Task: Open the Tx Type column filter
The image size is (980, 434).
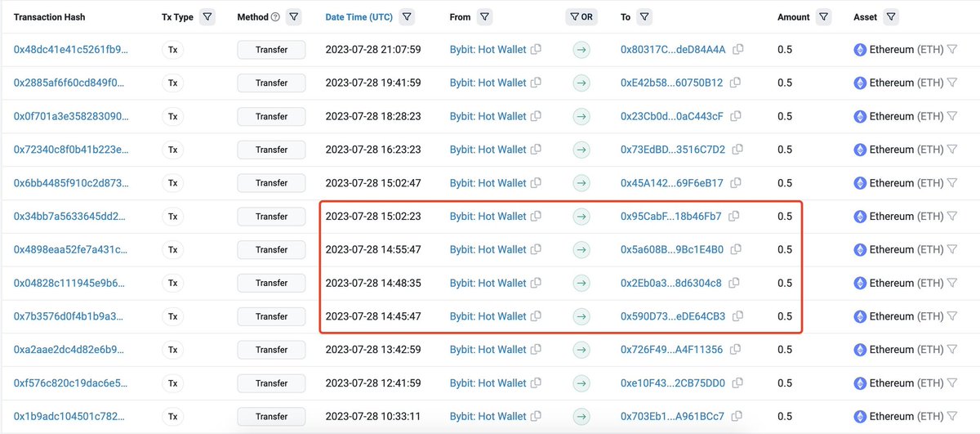Action: click(x=207, y=16)
